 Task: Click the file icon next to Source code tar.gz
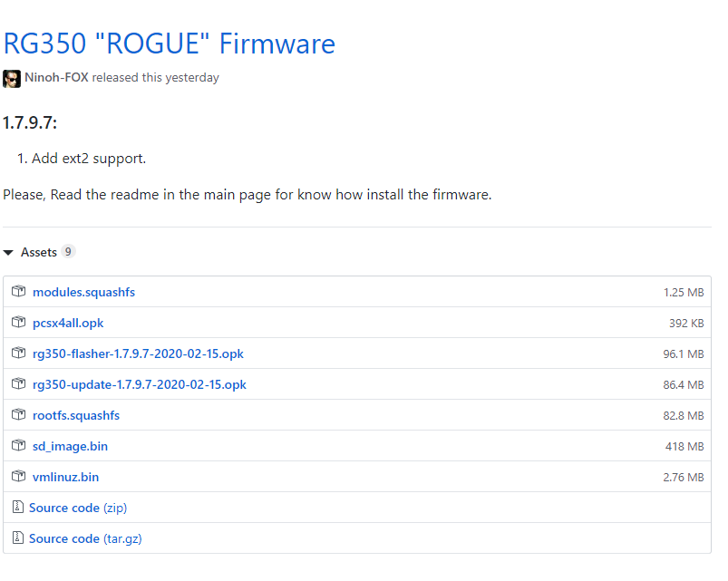(x=18, y=537)
